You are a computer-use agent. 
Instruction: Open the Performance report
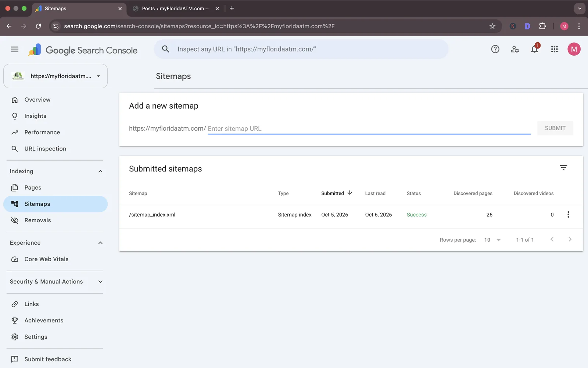click(x=55, y=132)
